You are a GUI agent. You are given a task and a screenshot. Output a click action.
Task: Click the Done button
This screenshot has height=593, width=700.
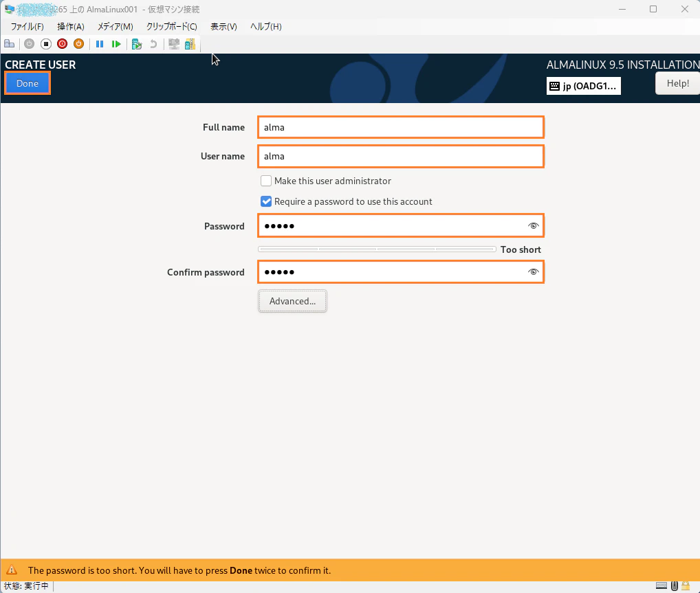click(x=28, y=83)
